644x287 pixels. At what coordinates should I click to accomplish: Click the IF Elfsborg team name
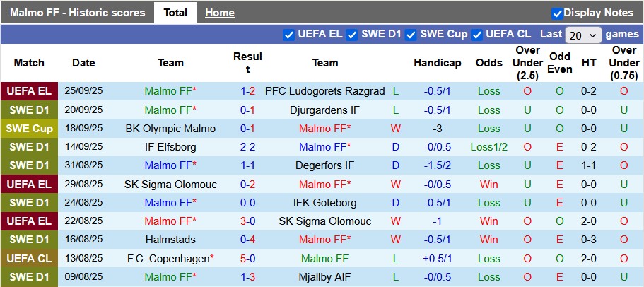[170, 147]
